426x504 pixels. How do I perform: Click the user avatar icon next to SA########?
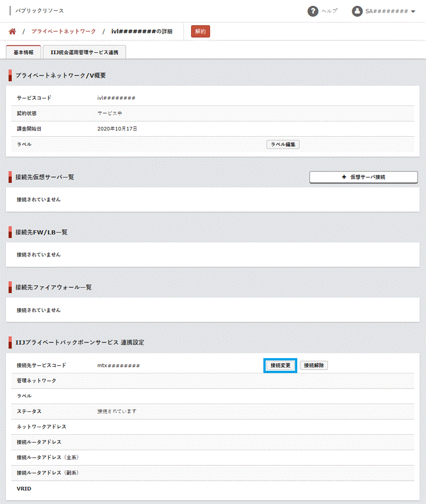357,10
